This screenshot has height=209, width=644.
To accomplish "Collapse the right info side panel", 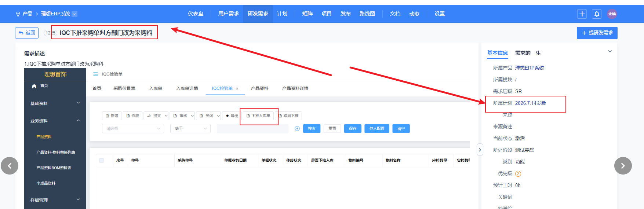I will (x=480, y=150).
